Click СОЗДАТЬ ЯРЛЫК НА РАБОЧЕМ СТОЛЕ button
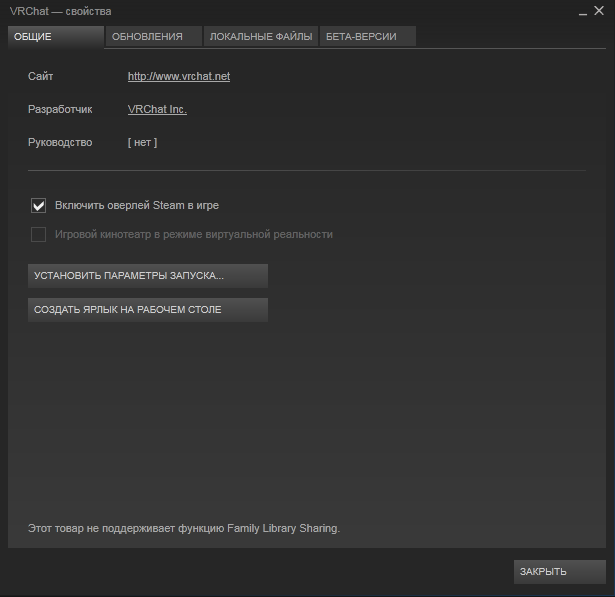The image size is (615, 597). [x=148, y=310]
